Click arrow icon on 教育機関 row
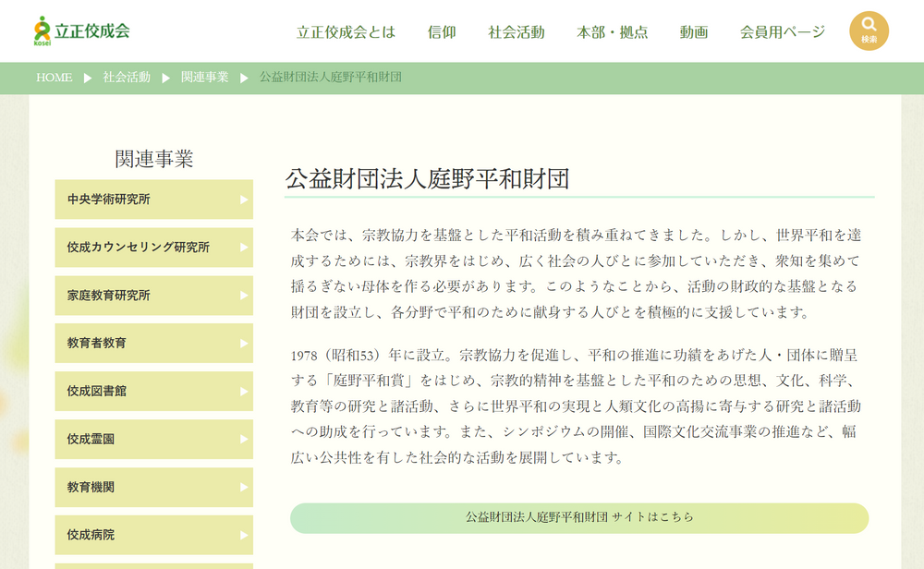The height and width of the screenshot is (569, 924). coord(244,487)
